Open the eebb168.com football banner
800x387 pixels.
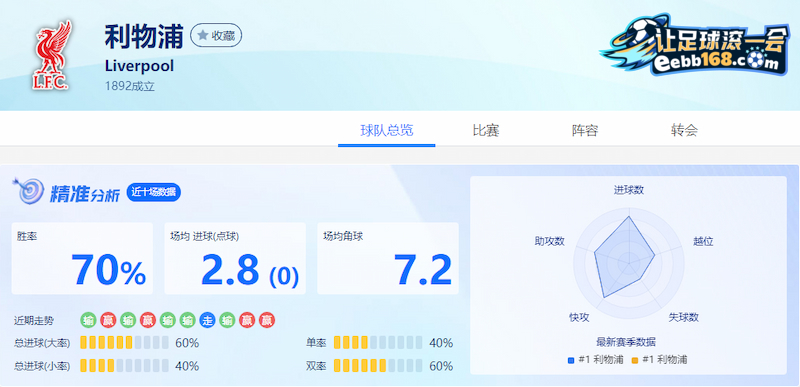(695, 45)
